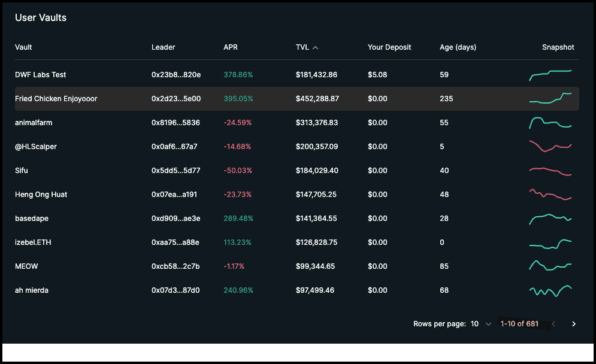Screen dimensions: 596x364
Task: Click leader address 0x0af6...67a7
Action: (x=174, y=147)
